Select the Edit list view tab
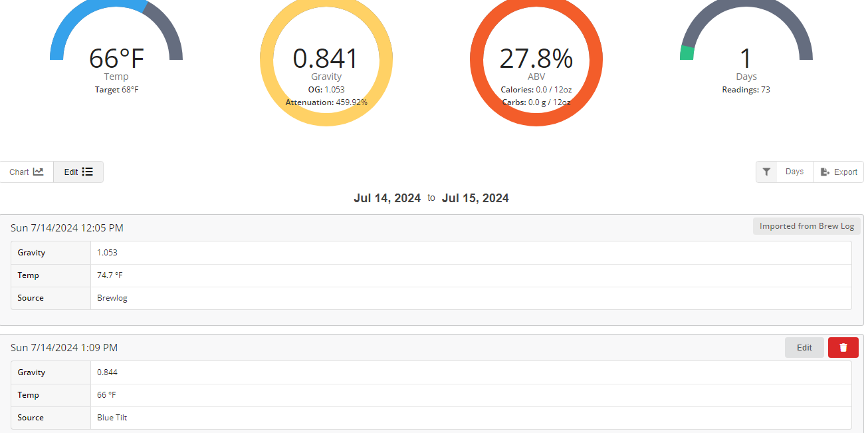 pos(78,172)
